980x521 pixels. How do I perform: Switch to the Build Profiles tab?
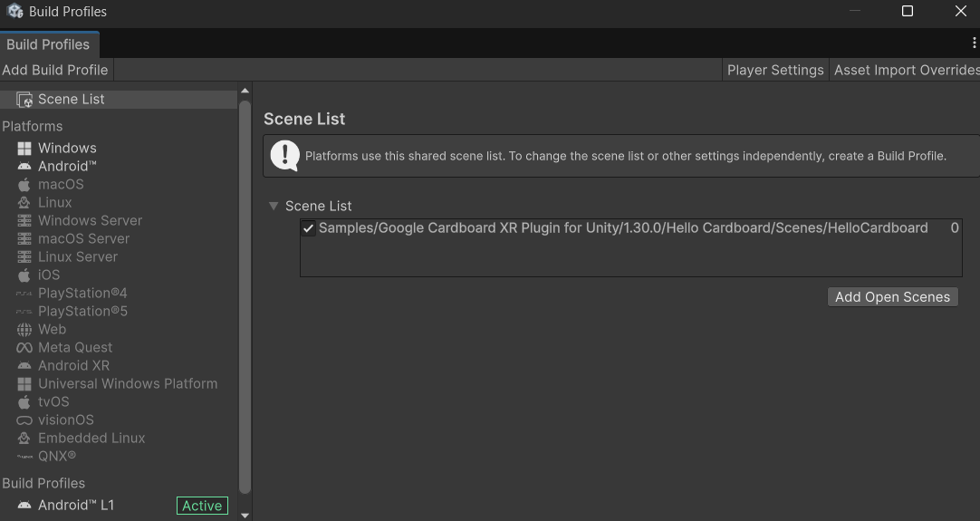48,44
